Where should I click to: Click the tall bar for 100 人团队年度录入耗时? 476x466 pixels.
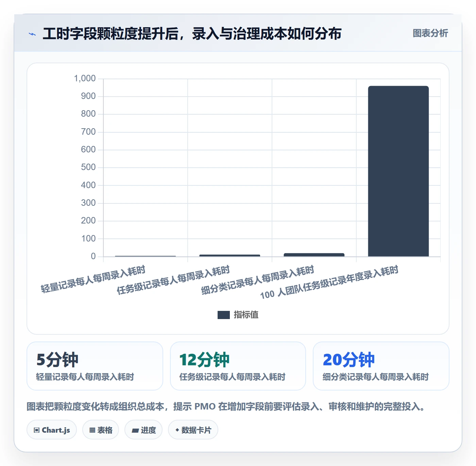pos(398,171)
